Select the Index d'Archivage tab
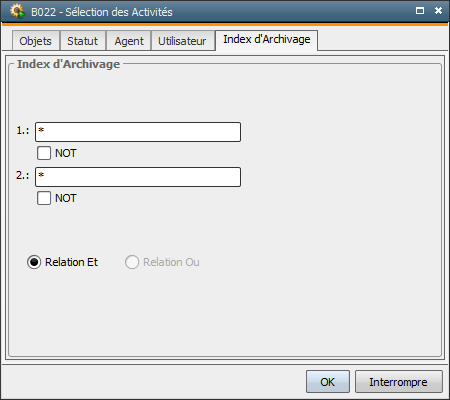 267,40
